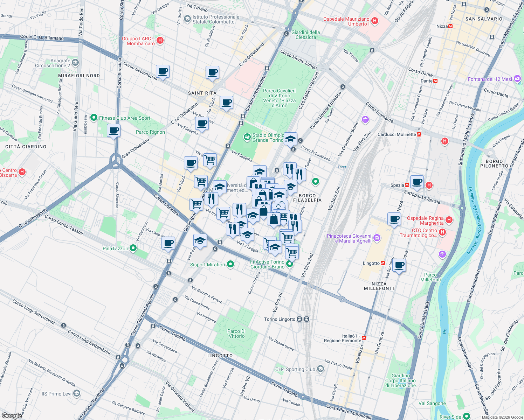This screenshot has width=524, height=420.
Task: Click Pinacoteca Giovanni e Marella Agnelli museum icon
Action: [x=377, y=238]
